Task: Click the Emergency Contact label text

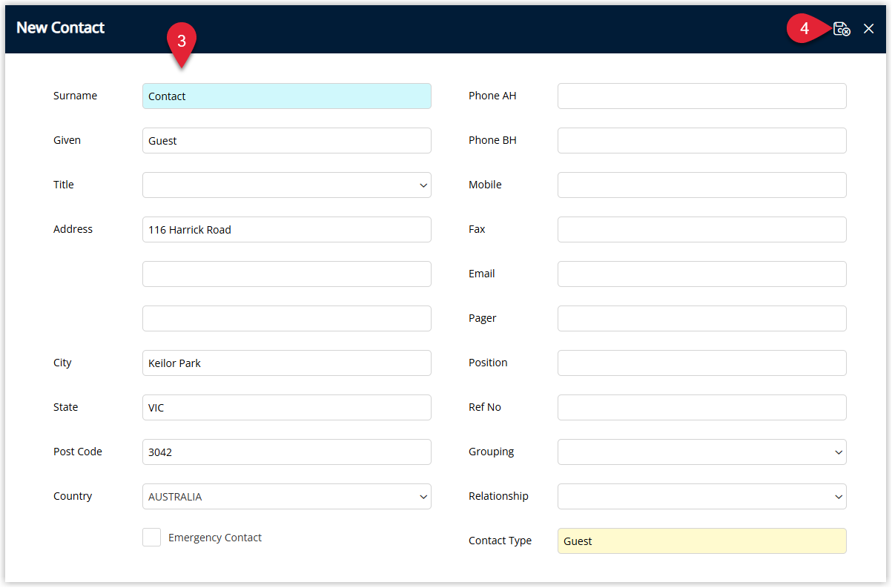Action: click(x=215, y=538)
